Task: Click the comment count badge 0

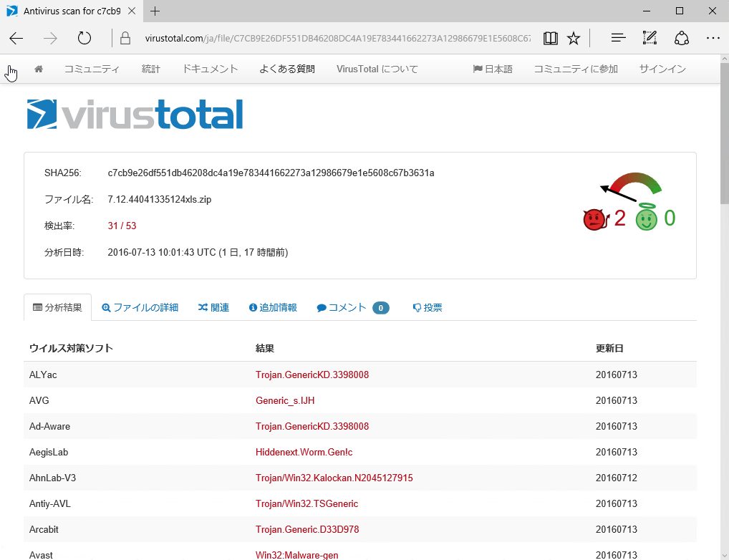Action: point(381,308)
